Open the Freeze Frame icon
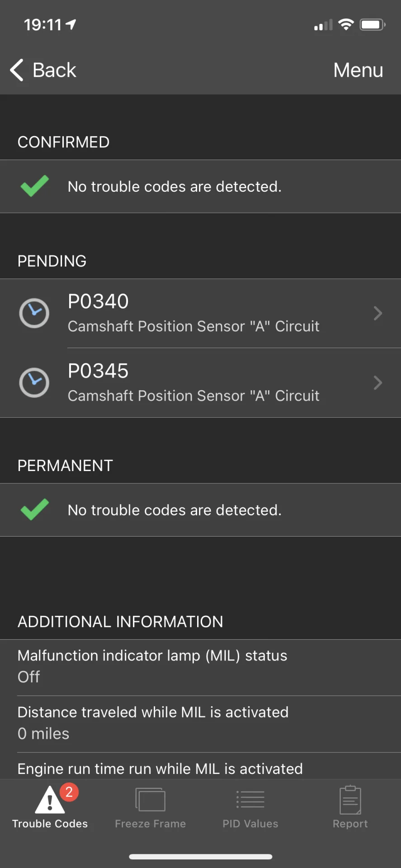 [x=150, y=800]
